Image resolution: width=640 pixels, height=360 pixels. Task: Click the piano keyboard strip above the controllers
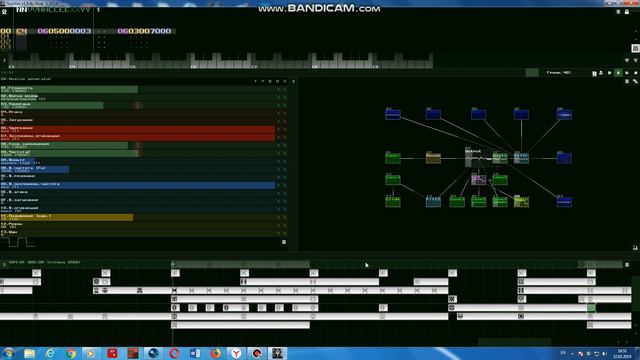point(221,60)
